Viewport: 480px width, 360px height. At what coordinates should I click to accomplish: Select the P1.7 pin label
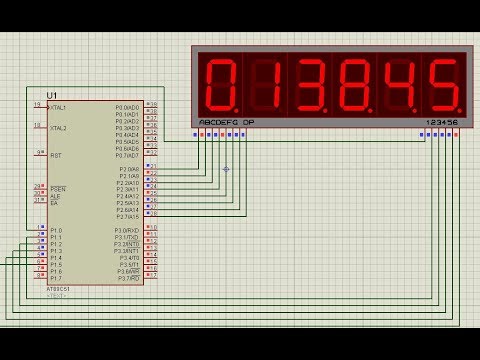click(56, 278)
